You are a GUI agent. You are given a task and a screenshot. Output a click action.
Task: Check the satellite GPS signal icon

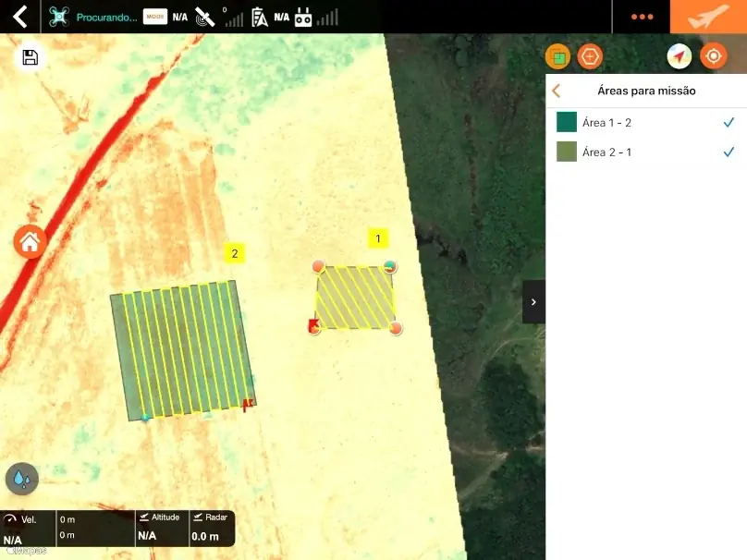pyautogui.click(x=205, y=18)
